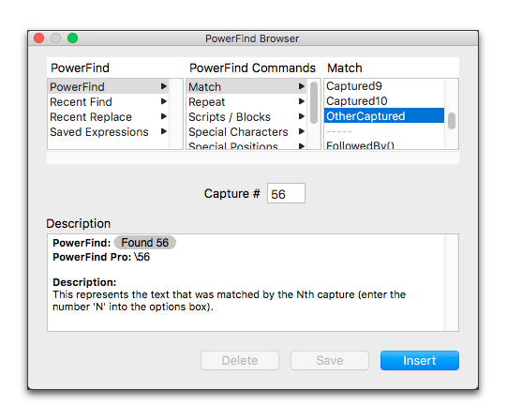Click the Delete button
Viewport: 507px width, 420px height.
pos(240,360)
